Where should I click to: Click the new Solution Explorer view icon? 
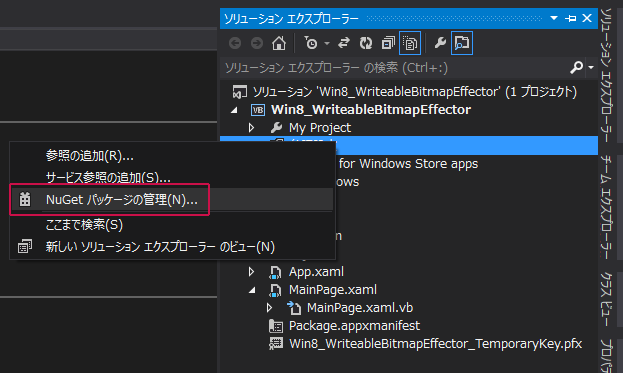pyautogui.click(x=25, y=247)
